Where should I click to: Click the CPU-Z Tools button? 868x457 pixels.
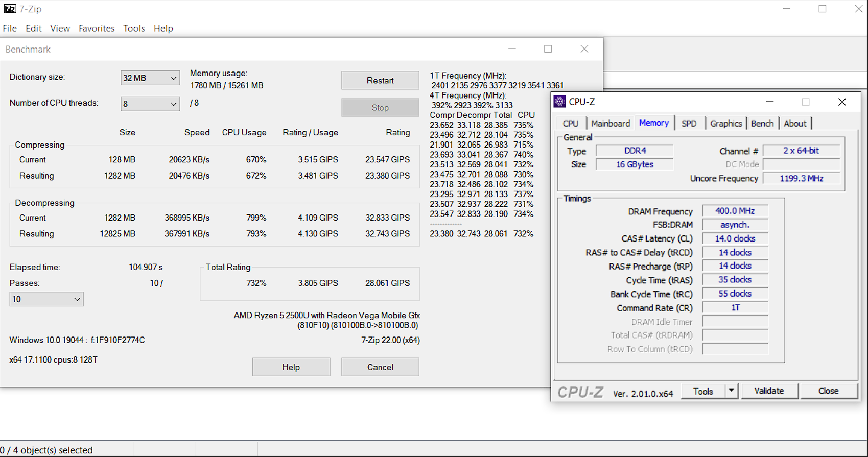[x=703, y=391]
